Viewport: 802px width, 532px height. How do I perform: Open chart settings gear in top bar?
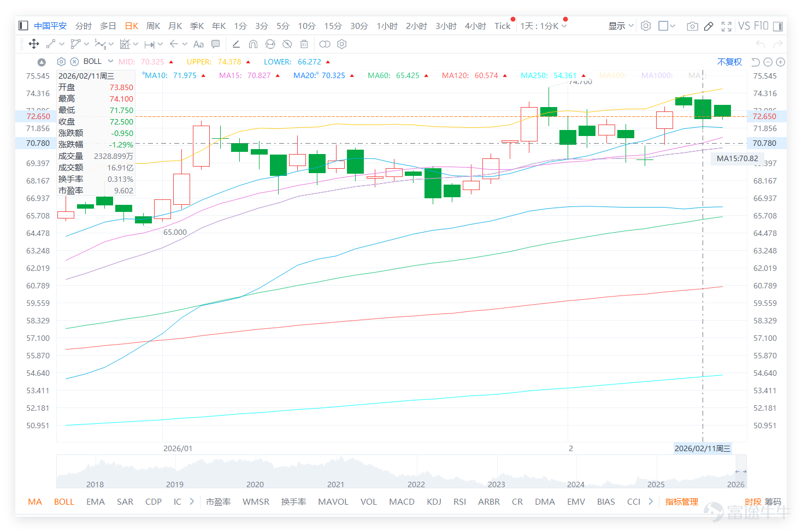(x=646, y=26)
